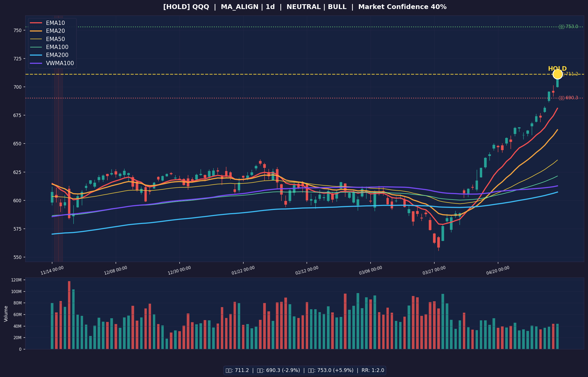The height and width of the screenshot is (377, 588).
Task: Select the EMA100 legend label
Action: point(57,47)
